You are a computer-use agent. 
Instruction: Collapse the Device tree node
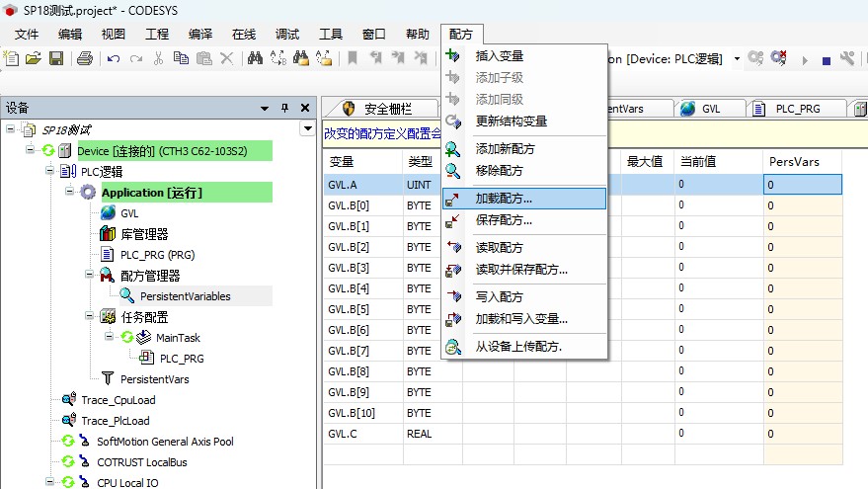(x=30, y=149)
